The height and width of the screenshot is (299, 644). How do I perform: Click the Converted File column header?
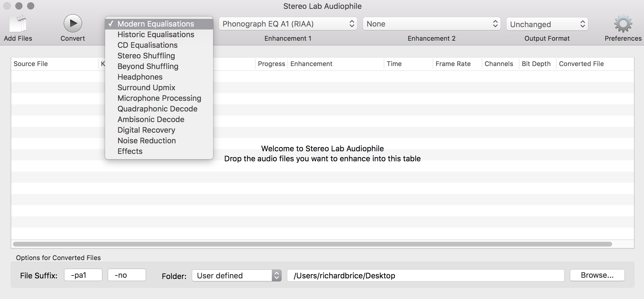coord(595,64)
